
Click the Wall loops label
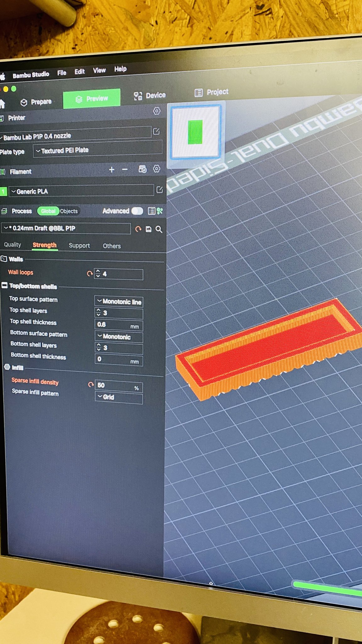[21, 272]
